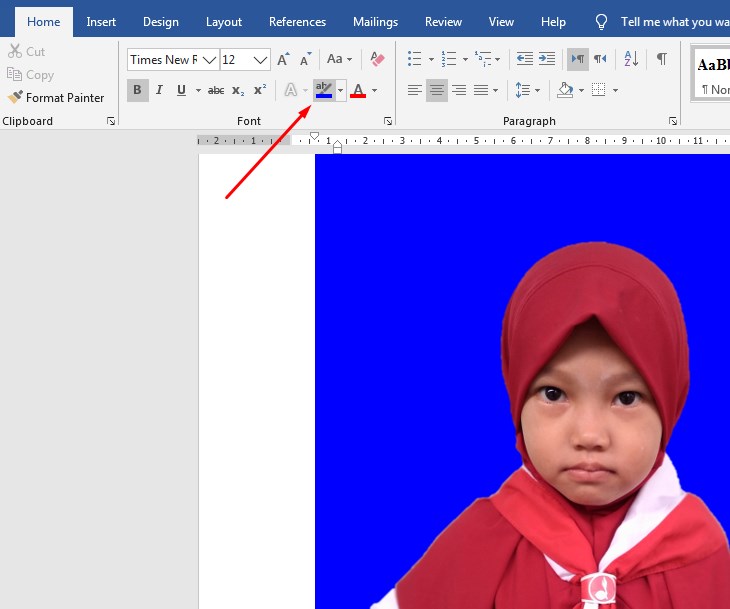Click the first line indent ruler marker
730x609 pixels.
tap(314, 136)
